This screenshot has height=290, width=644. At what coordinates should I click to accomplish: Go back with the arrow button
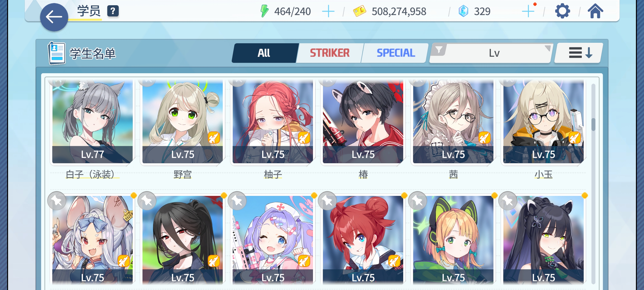[54, 17]
